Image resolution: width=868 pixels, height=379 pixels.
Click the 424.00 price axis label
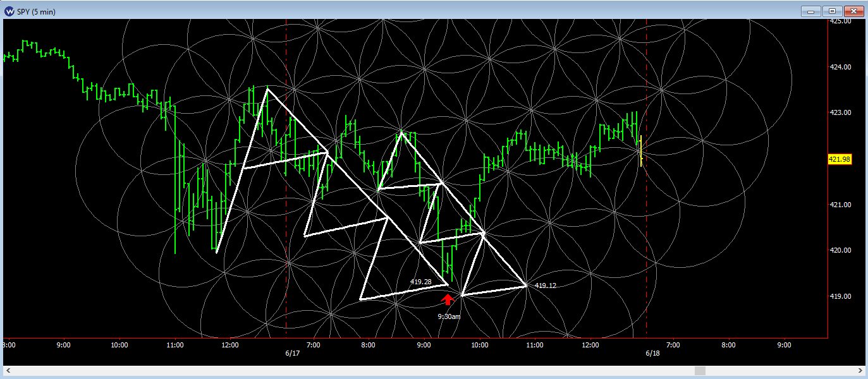click(840, 67)
